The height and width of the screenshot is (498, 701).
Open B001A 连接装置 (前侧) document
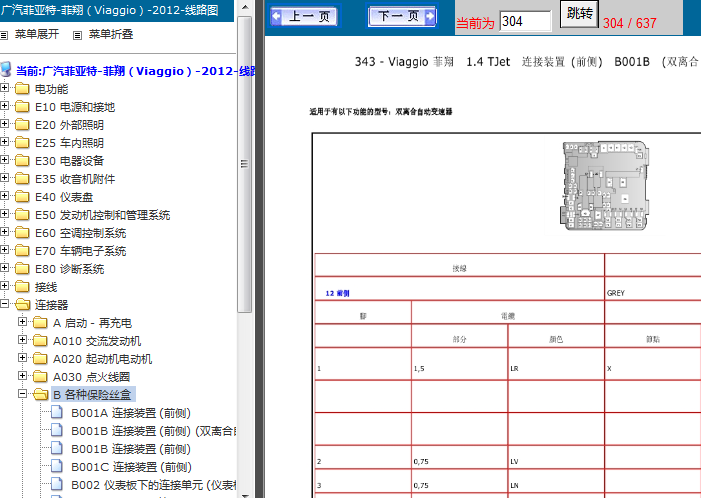click(x=131, y=413)
